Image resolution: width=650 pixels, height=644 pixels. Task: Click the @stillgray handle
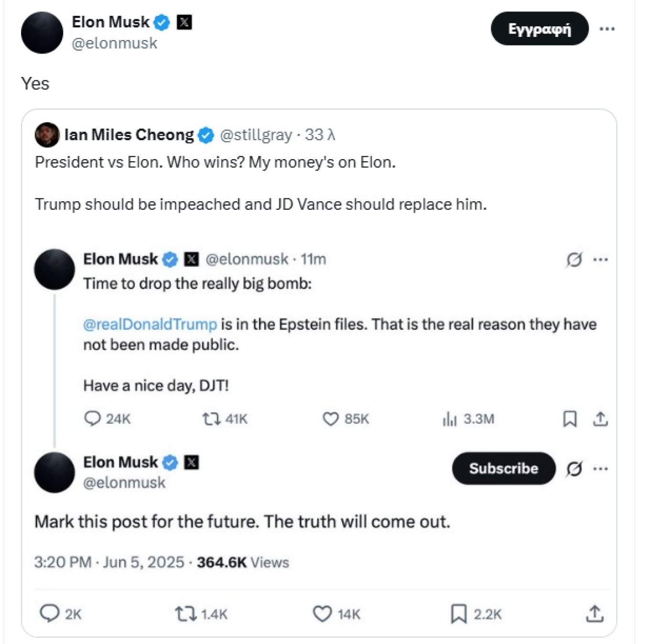pos(256,135)
